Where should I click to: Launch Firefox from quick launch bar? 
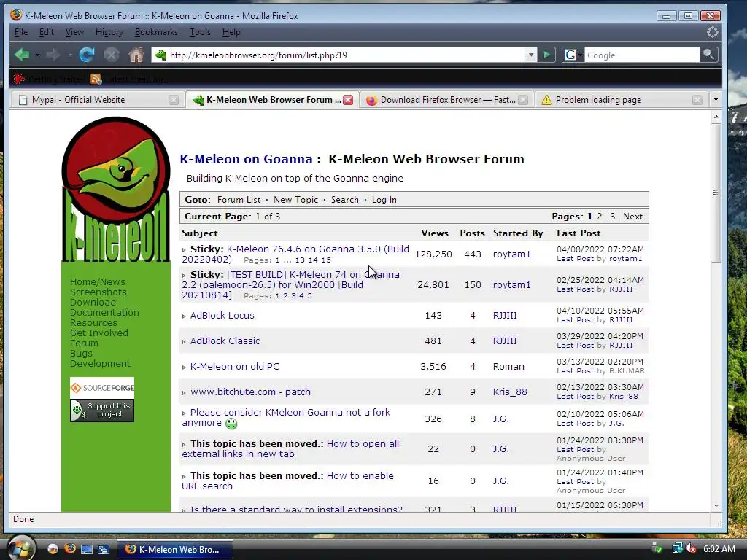tap(70, 548)
